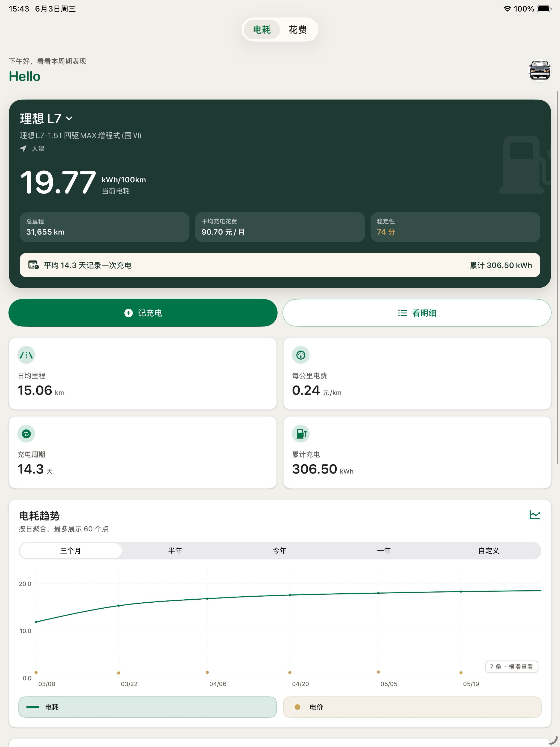Image resolution: width=560 pixels, height=747 pixels.
Task: Click the 19.77 current consumption value
Action: (x=58, y=182)
